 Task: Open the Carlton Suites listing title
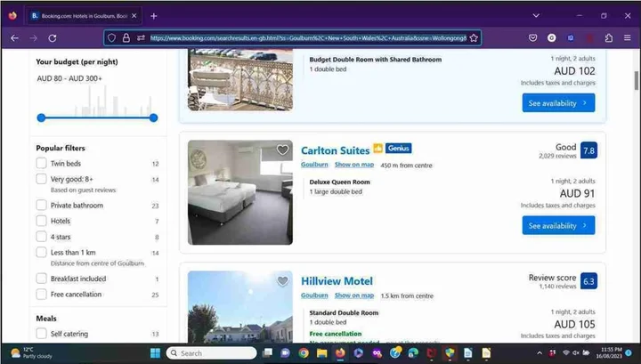pyautogui.click(x=336, y=150)
